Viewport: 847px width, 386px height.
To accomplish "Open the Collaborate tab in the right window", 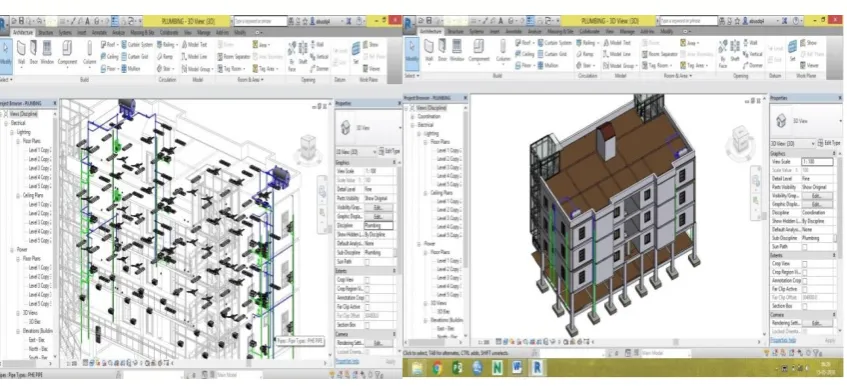I will 589,31.
